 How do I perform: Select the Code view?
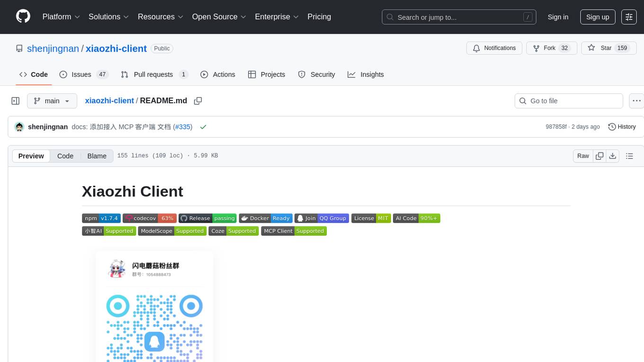(x=65, y=156)
